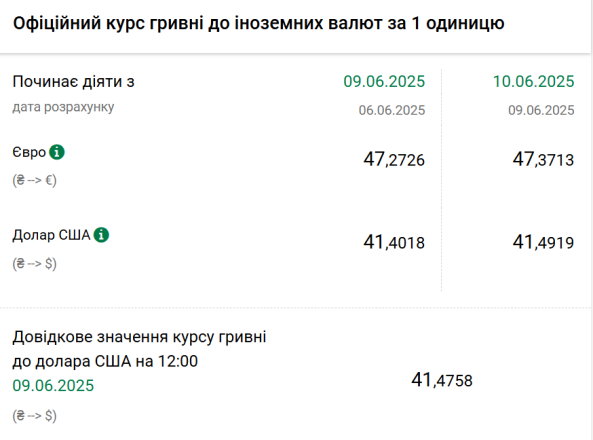Select the green date 10.06.2025 column header
This screenshot has width=593, height=440.
tap(534, 81)
